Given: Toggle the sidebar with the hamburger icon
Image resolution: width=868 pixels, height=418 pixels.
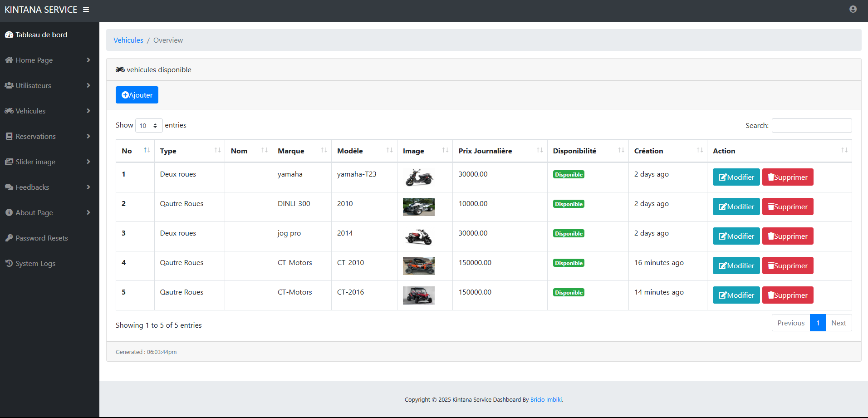Looking at the screenshot, I should point(86,9).
